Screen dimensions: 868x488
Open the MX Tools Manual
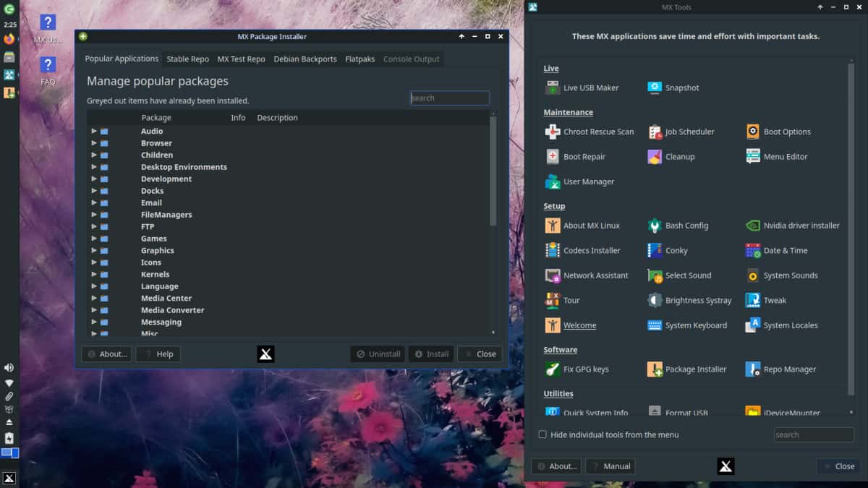(x=610, y=466)
